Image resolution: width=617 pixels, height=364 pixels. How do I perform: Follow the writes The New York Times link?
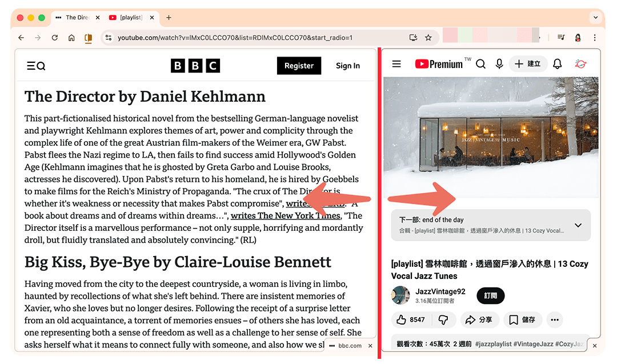click(285, 215)
